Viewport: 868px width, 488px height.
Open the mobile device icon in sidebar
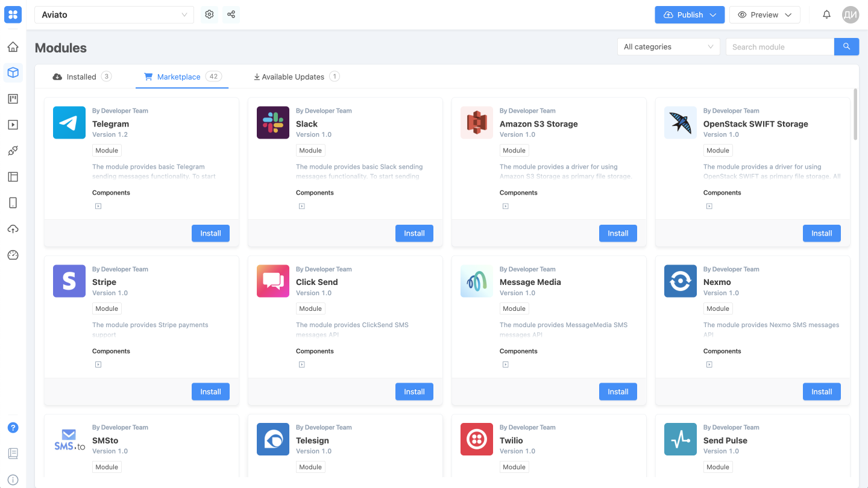(x=13, y=202)
